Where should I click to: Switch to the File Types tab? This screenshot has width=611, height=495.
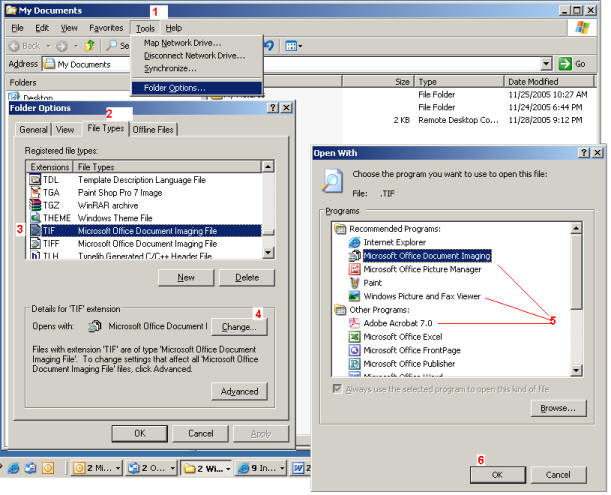coord(106,128)
